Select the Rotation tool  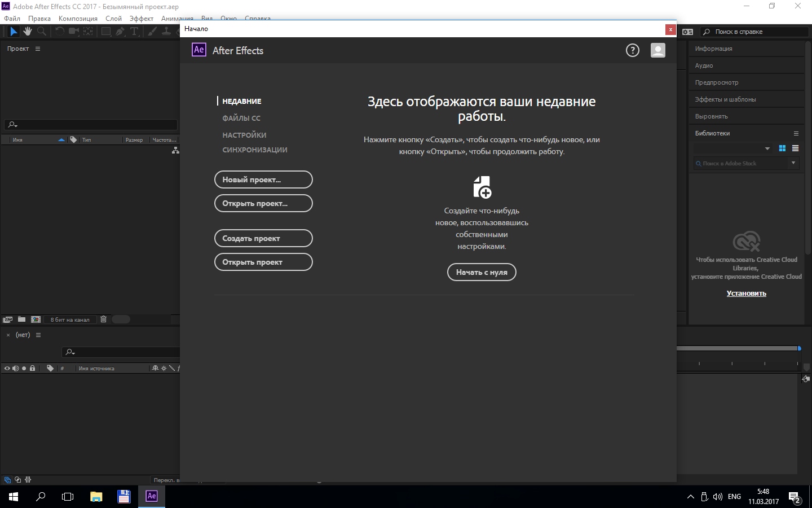(x=59, y=32)
